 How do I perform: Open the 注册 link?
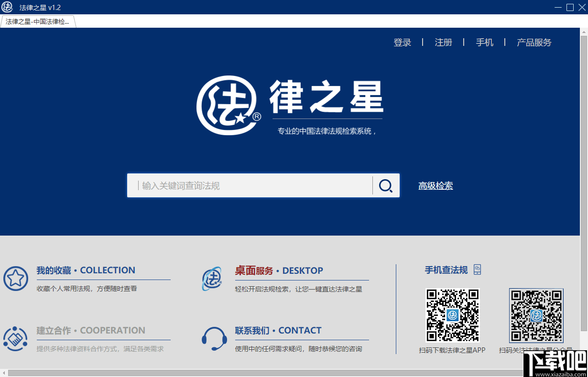[443, 43]
